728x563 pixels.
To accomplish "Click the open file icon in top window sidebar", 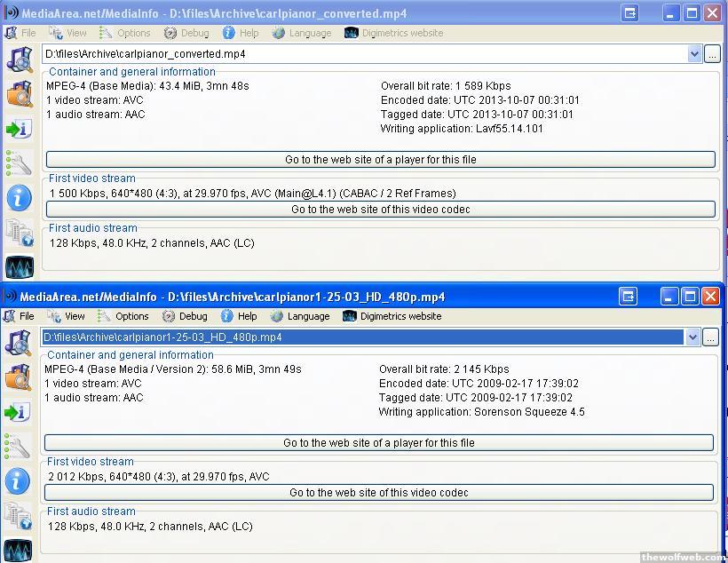I will [x=19, y=59].
